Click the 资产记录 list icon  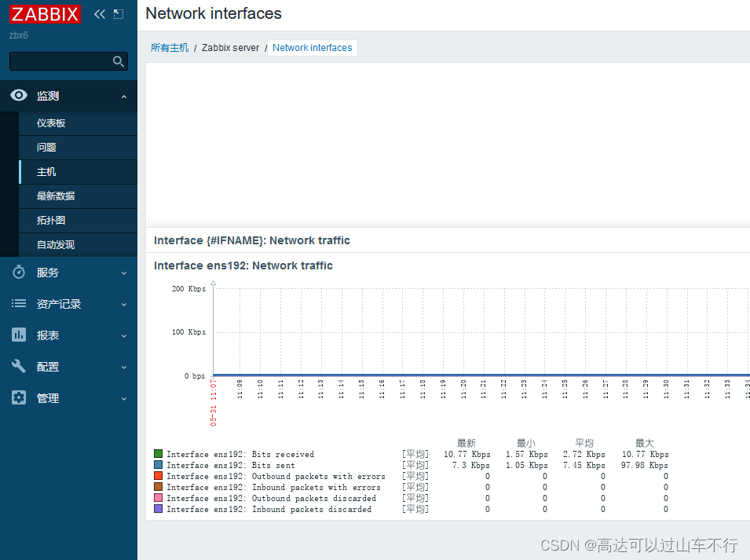pyautogui.click(x=18, y=304)
